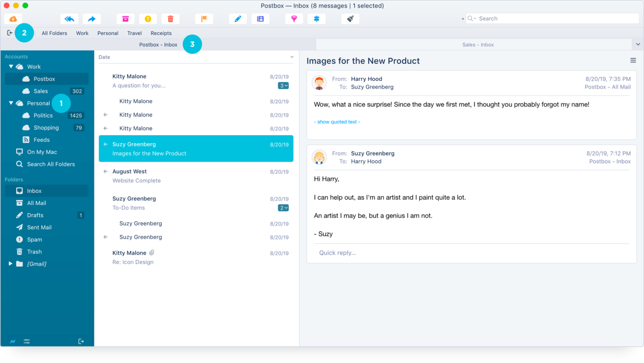Viewport: 644px width, 363px height.
Task: Mark as spam with yellow exclamation icon
Action: 148,19
